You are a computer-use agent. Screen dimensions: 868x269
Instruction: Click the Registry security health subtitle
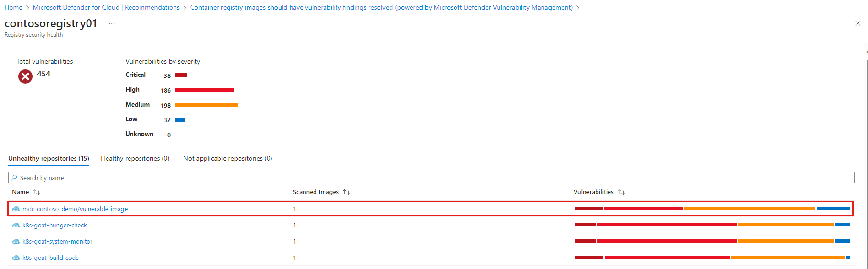coord(33,35)
